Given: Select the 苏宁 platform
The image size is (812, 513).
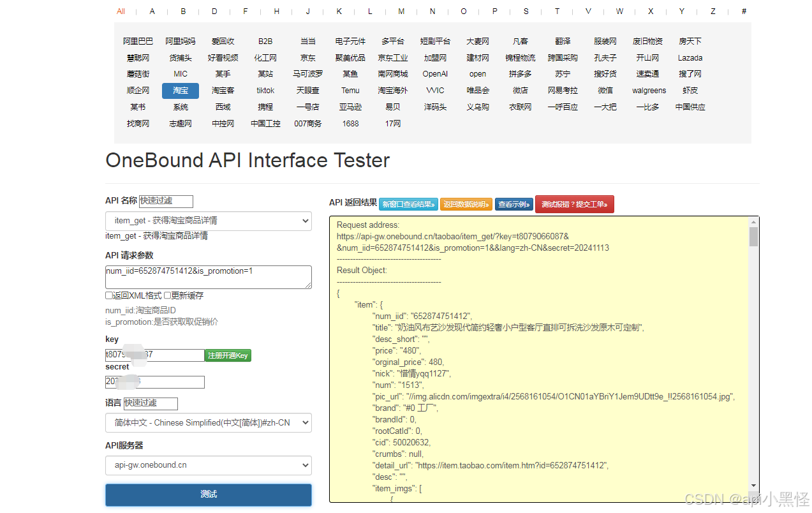Looking at the screenshot, I should [x=563, y=74].
